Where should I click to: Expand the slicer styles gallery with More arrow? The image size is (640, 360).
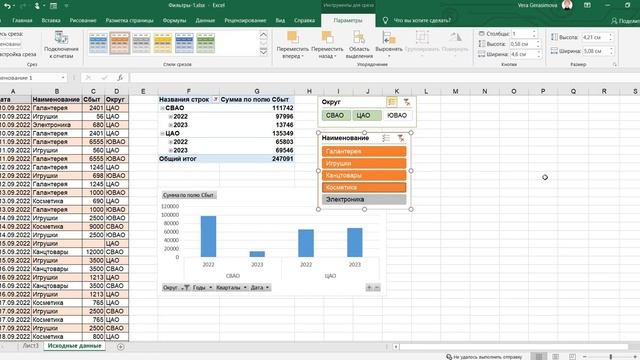(x=263, y=52)
